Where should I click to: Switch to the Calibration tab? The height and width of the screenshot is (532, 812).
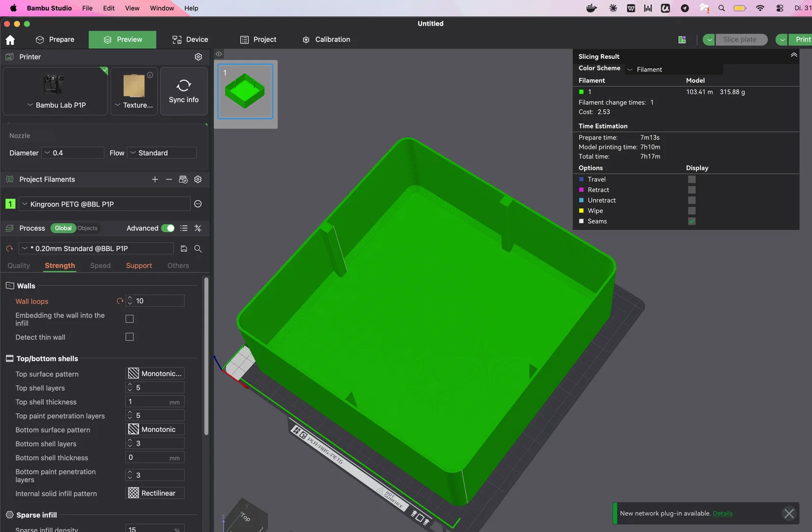click(326, 40)
